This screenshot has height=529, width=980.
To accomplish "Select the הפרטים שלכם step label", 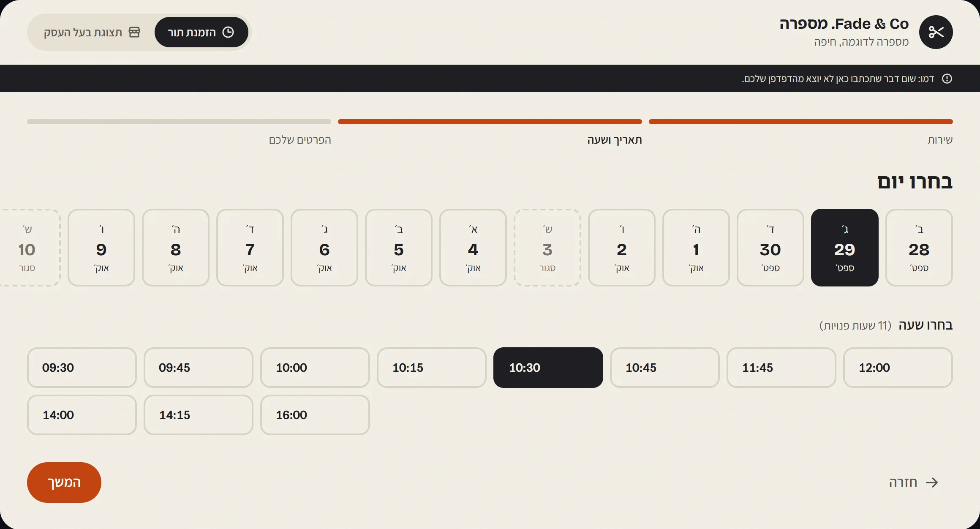I will point(300,140).
